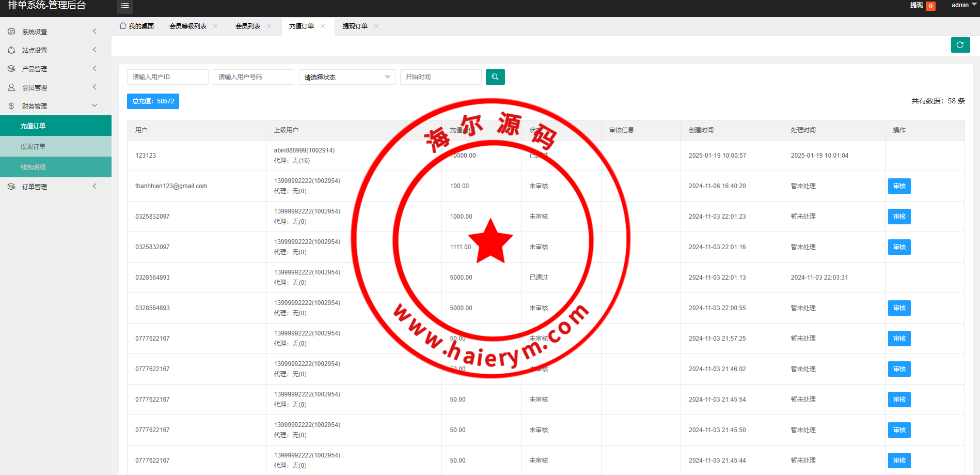Click the hamburger menu toggle icon

124,6
